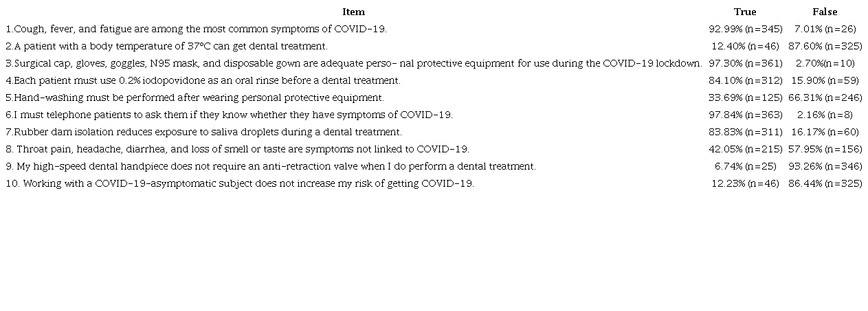The height and width of the screenshot is (311, 868).
Task: Click the telephone patients statement
Action: [x=230, y=115]
